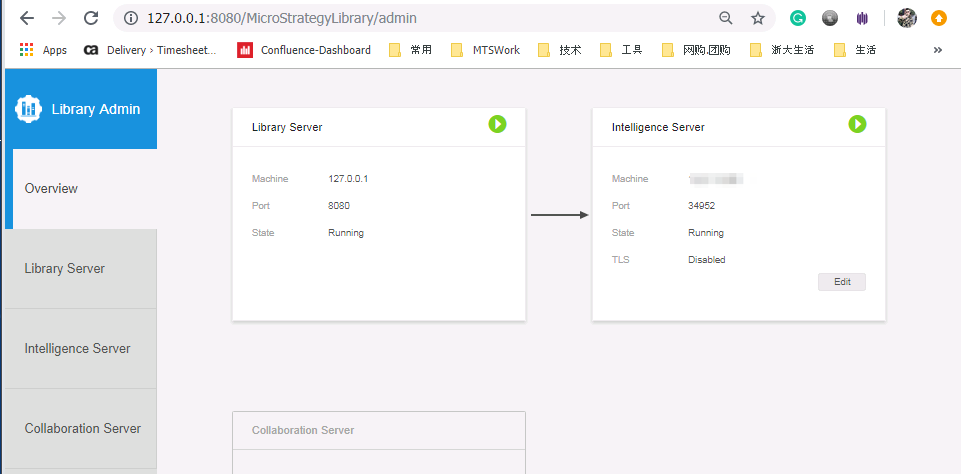961x474 pixels.
Task: Open the Confluence-Dashboard bookmark
Action: click(x=304, y=50)
